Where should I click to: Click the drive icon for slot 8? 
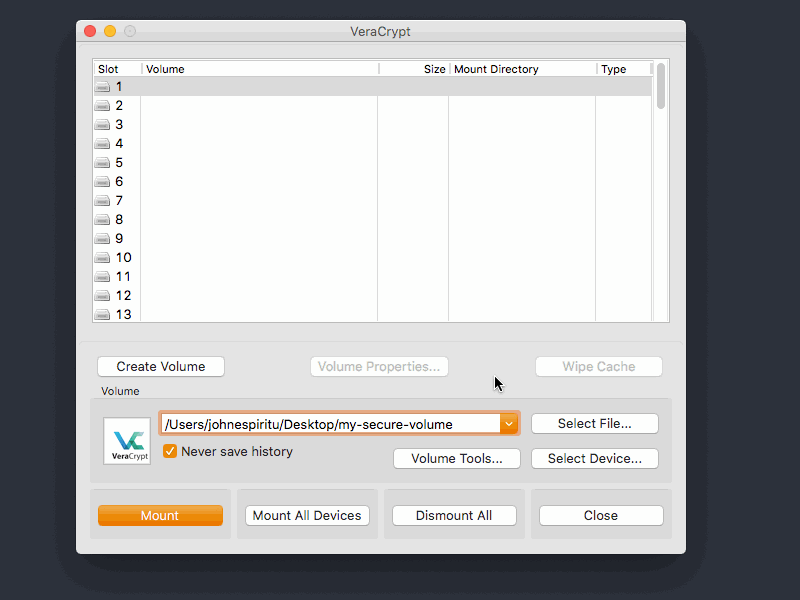(103, 220)
